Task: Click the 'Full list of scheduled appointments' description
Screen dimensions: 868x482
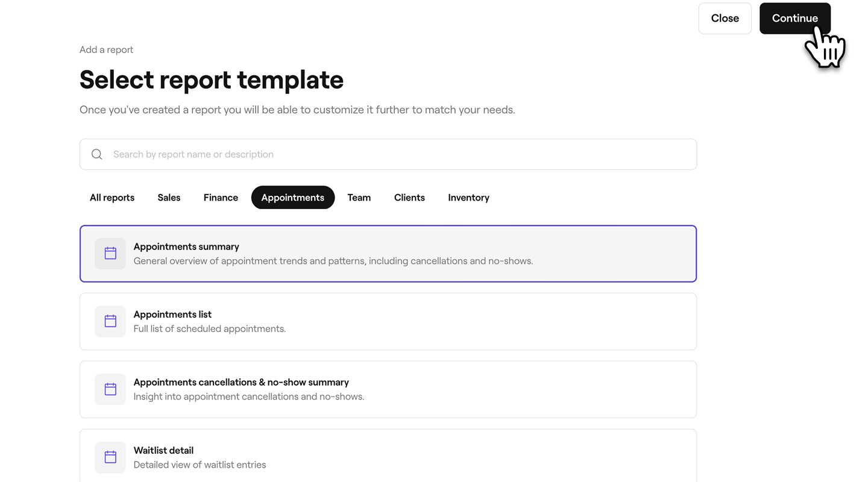Action: tap(209, 329)
